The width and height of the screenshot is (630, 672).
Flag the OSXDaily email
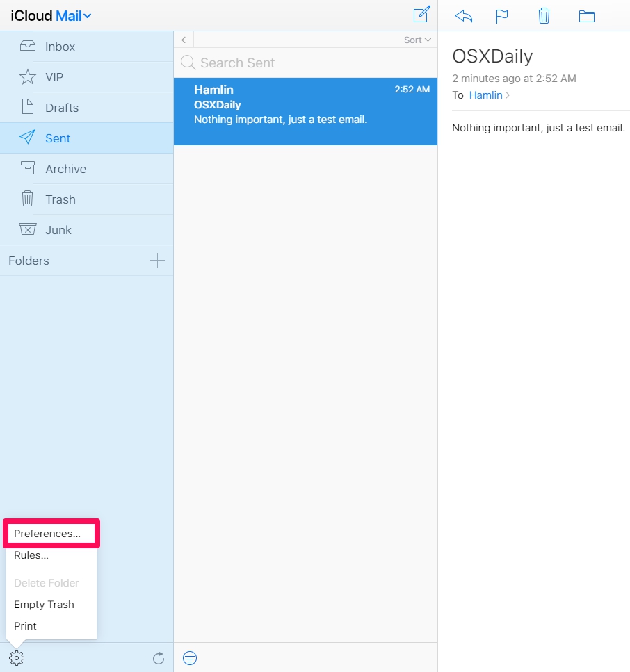pos(502,15)
